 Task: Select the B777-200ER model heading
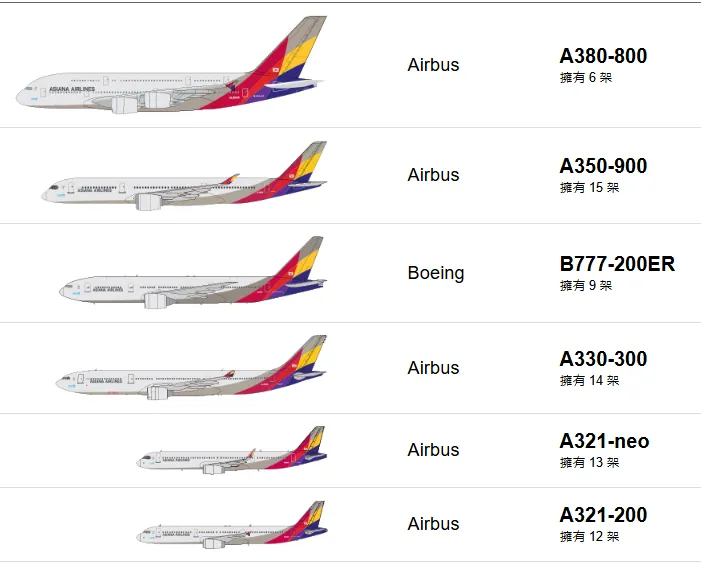coord(617,264)
